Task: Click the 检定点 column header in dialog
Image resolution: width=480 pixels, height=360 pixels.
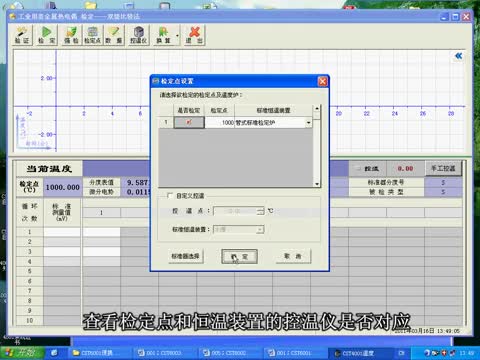Action: pyautogui.click(x=219, y=110)
